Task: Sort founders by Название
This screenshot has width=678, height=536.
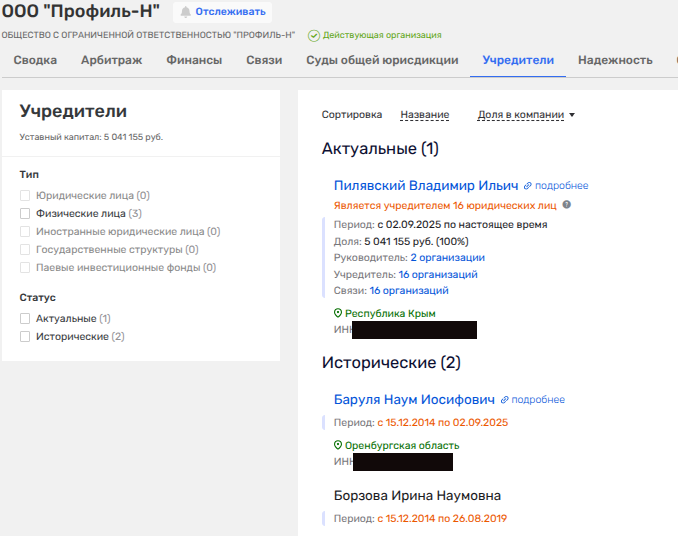Action: pyautogui.click(x=424, y=115)
